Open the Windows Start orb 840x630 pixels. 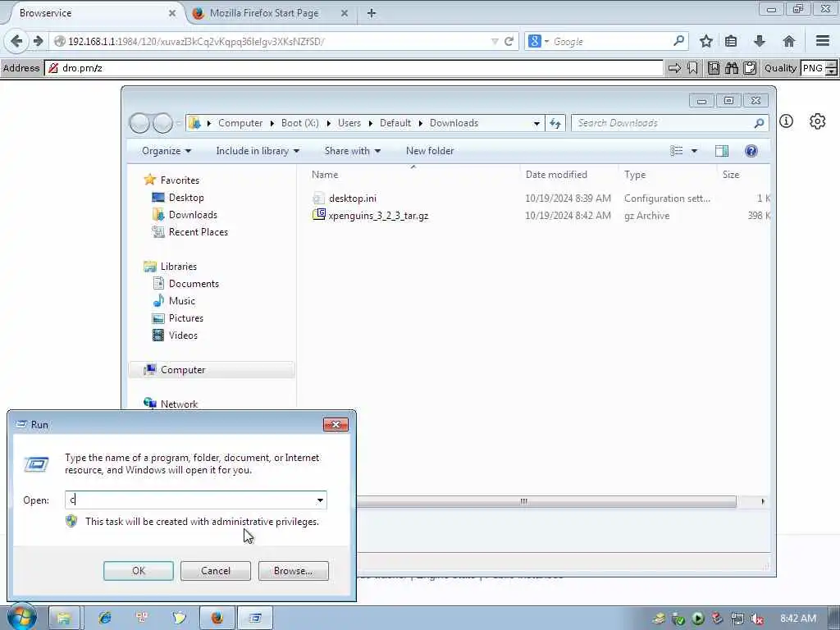click(x=22, y=617)
